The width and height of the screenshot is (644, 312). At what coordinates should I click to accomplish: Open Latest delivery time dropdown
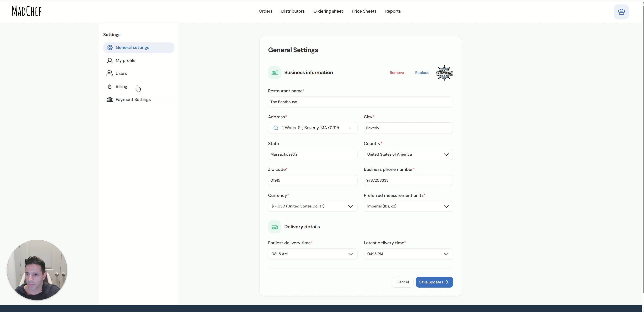tap(408, 254)
